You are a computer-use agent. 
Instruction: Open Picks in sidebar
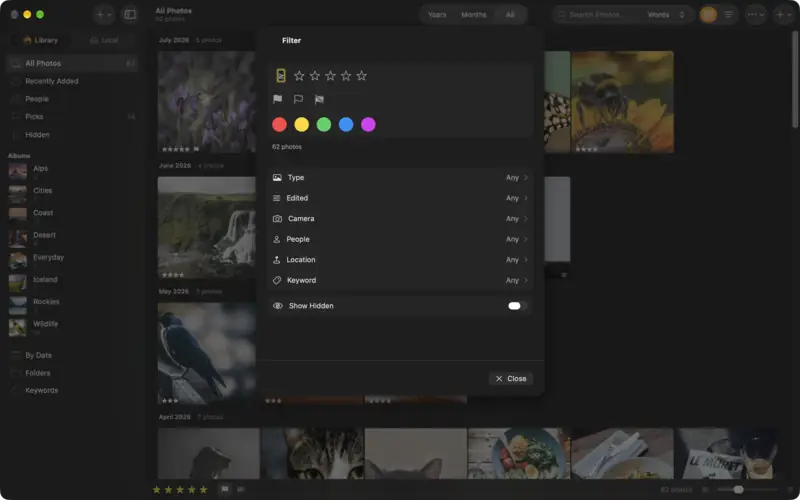tap(72, 117)
